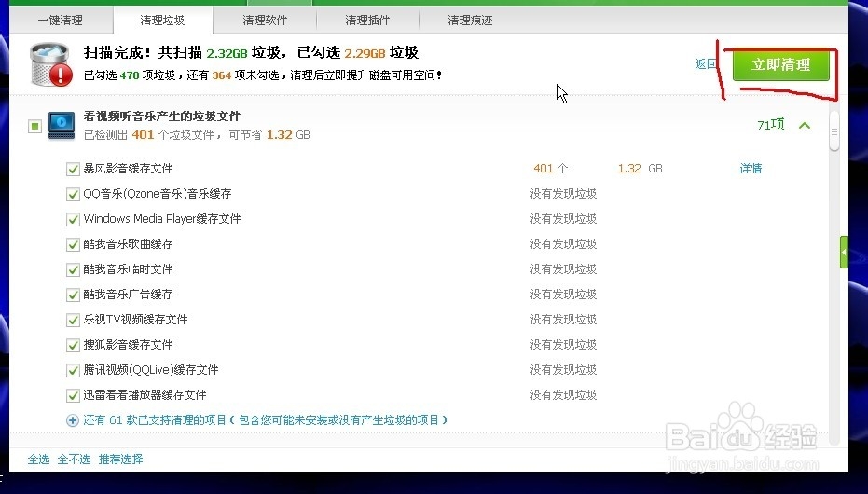Uncheck 酷我音乐广告缓存
This screenshot has width=868, height=494.
[73, 295]
